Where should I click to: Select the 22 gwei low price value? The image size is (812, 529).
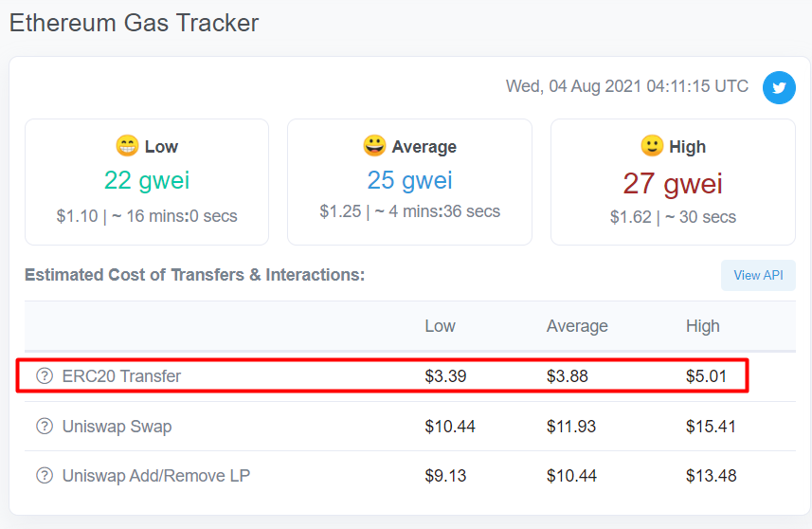point(147,180)
